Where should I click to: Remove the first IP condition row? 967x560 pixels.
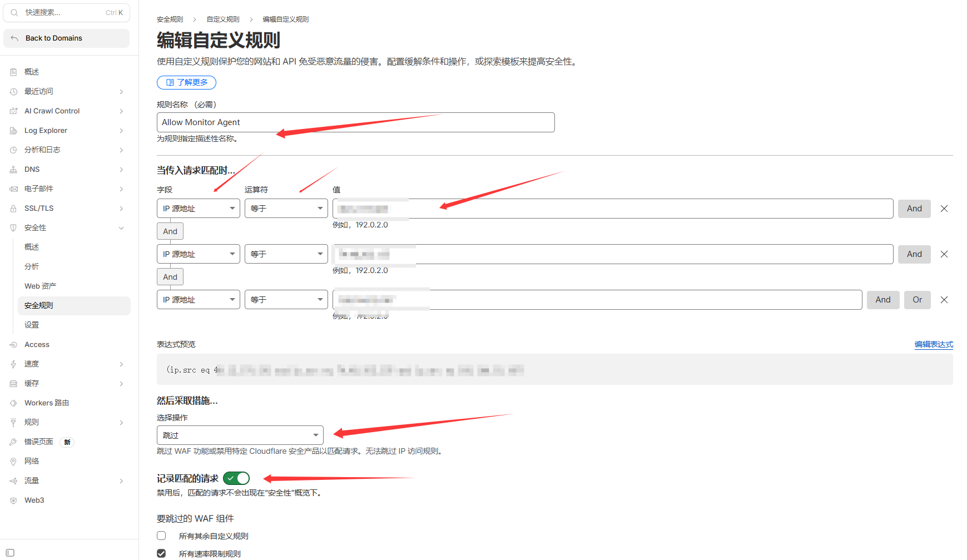coord(944,209)
